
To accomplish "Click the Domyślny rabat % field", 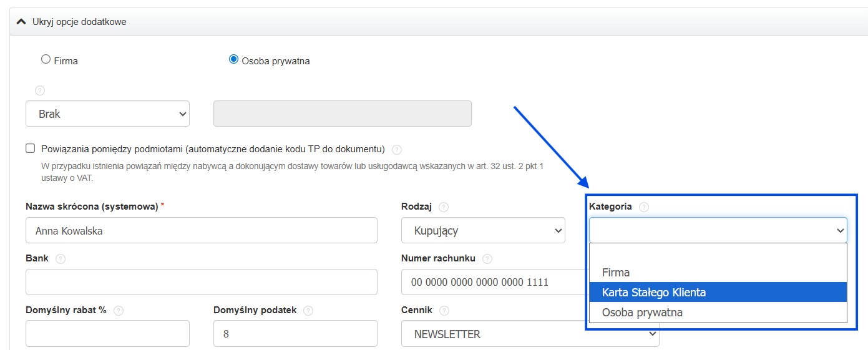I will pyautogui.click(x=107, y=334).
